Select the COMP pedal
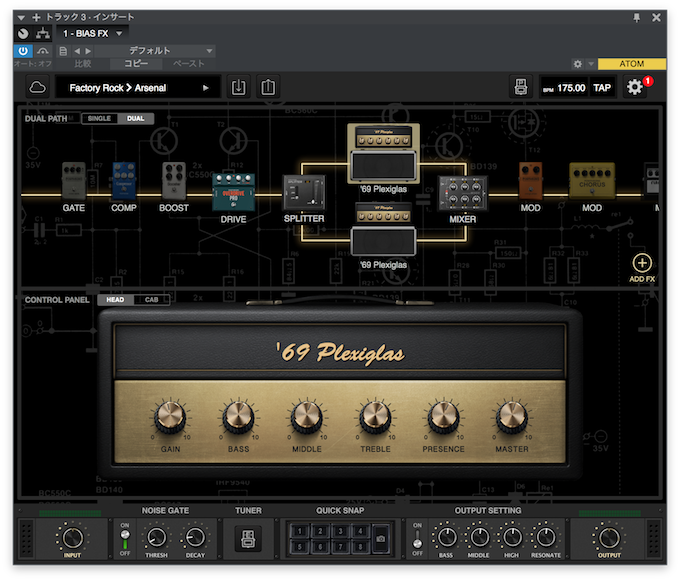 [124, 181]
